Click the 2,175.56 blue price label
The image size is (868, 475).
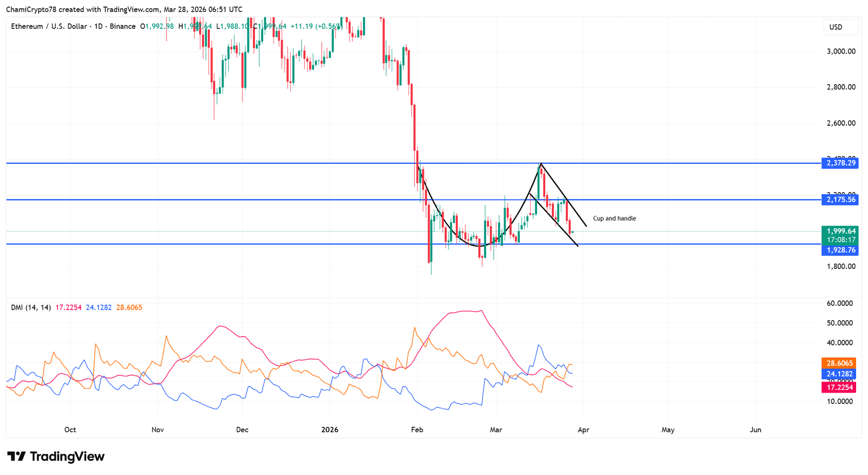tap(840, 200)
